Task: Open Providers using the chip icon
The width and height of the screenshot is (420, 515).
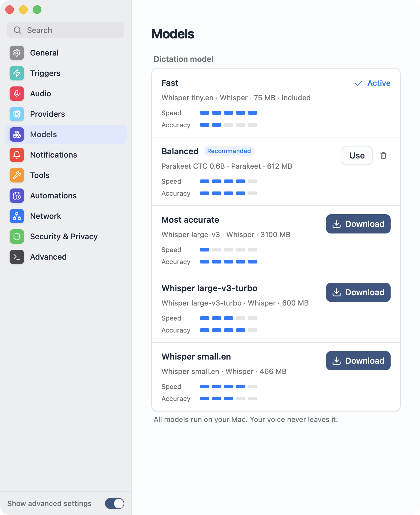Action: pyautogui.click(x=17, y=114)
